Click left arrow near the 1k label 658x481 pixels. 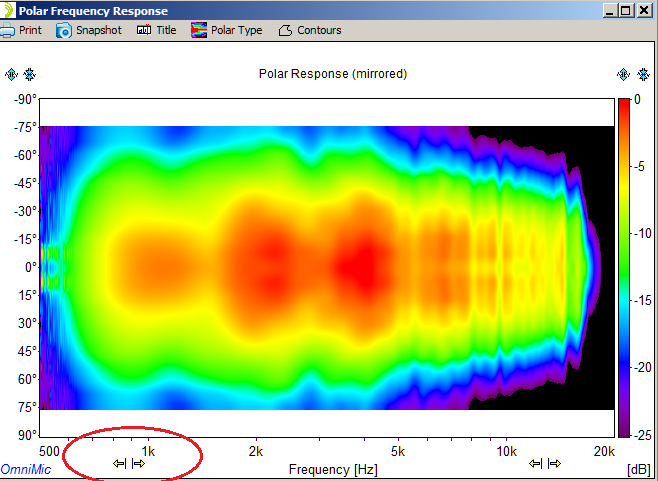click(x=119, y=463)
